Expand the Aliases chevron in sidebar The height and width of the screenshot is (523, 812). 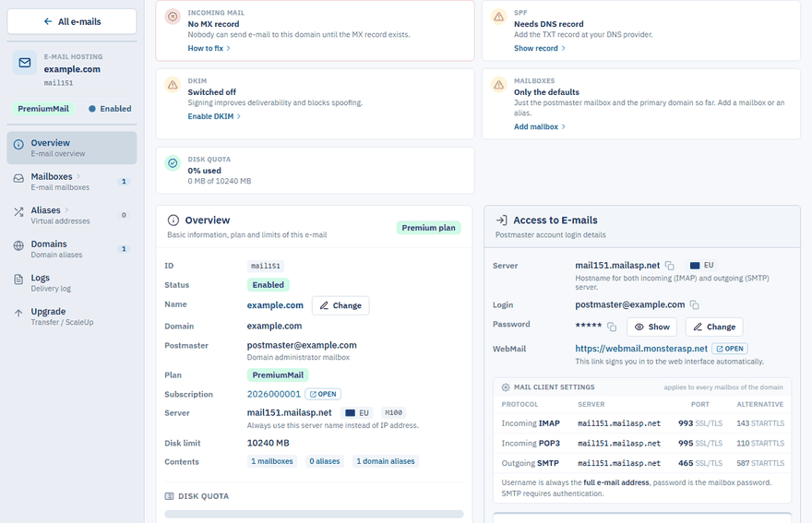click(66, 209)
